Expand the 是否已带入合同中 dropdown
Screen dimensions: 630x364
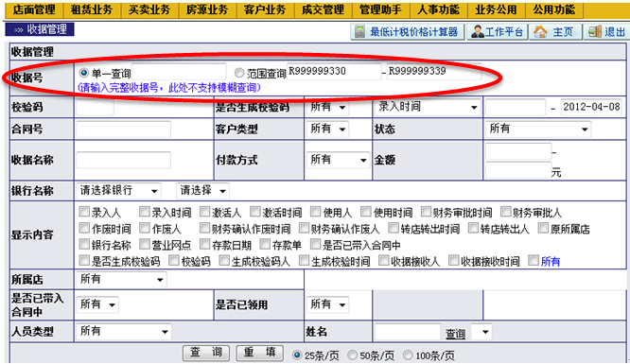(96, 304)
